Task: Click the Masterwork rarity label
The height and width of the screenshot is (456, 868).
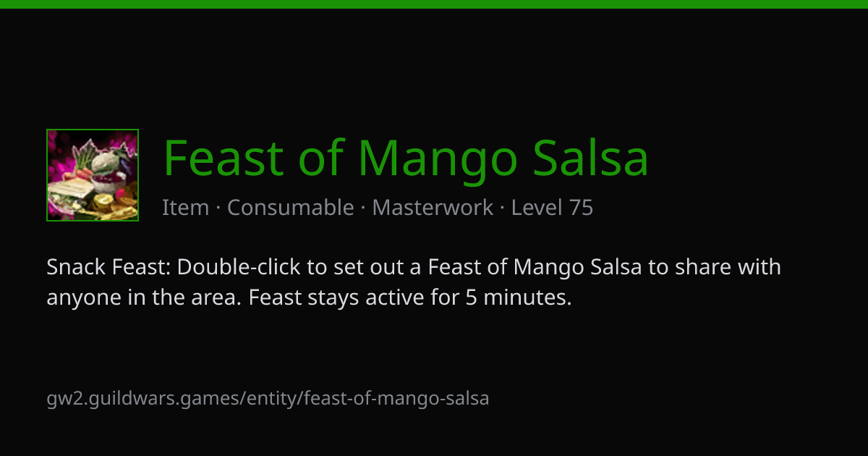Action: click(x=433, y=208)
